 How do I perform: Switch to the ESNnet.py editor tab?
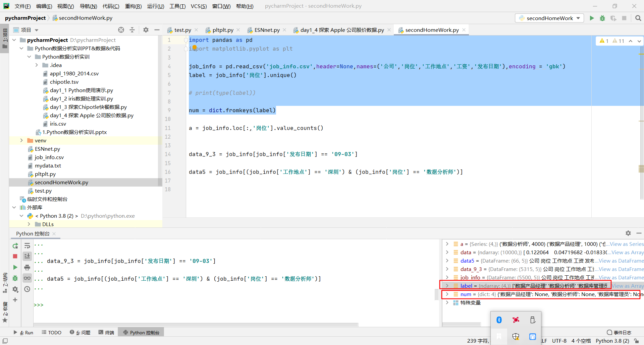pyautogui.click(x=267, y=30)
